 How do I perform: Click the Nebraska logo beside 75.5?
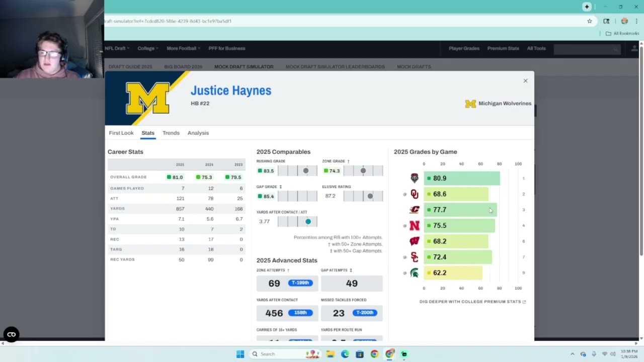(415, 226)
